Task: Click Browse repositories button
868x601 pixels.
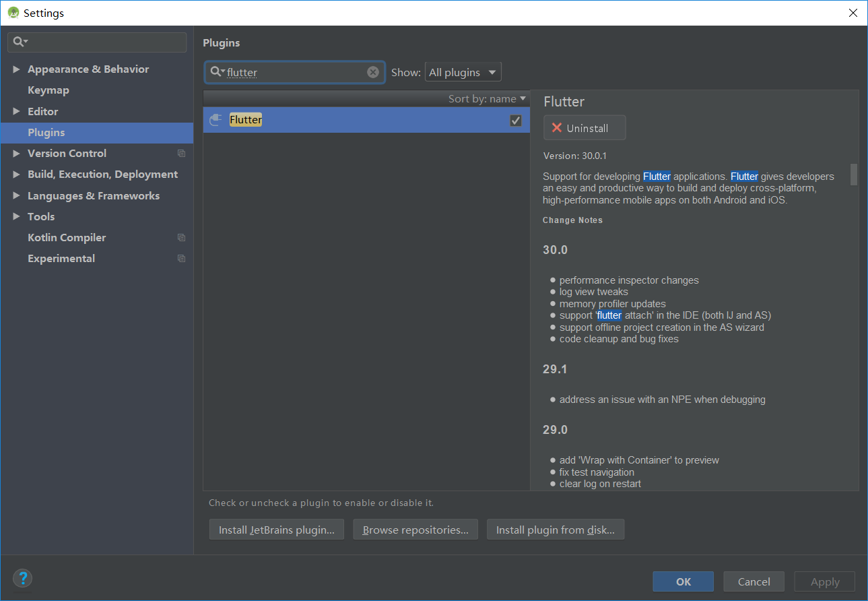Action: point(415,530)
